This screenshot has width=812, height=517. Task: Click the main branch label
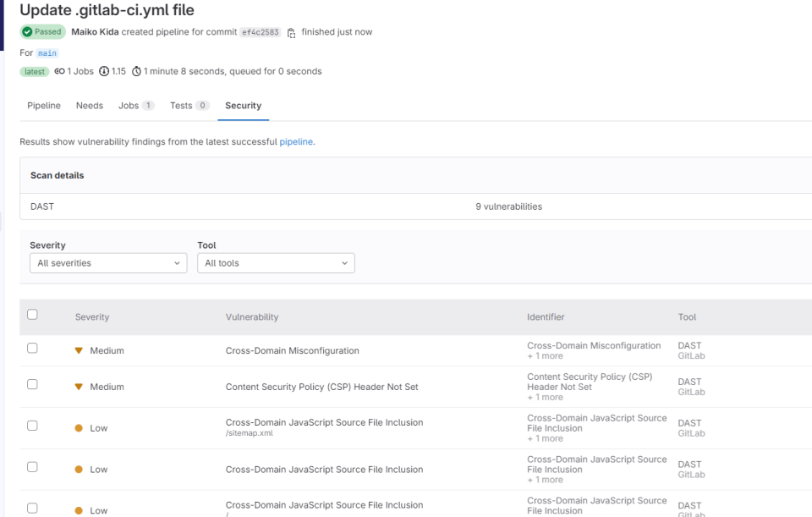pos(47,53)
